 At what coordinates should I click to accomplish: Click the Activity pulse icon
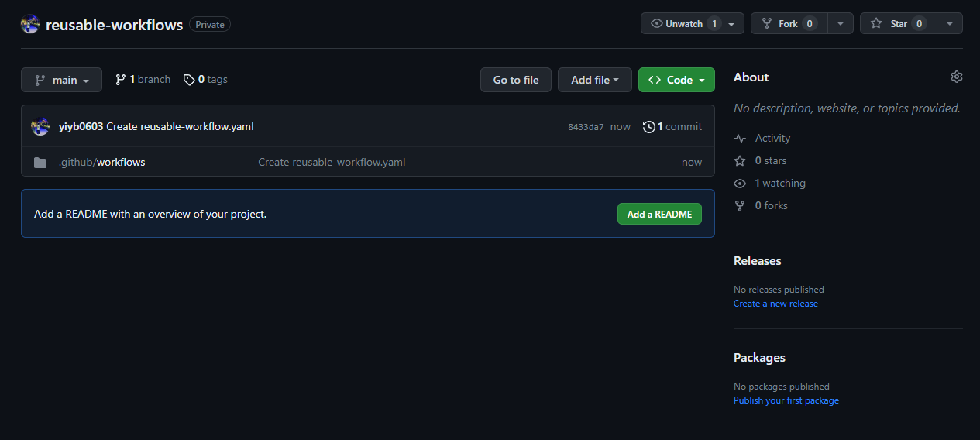pos(740,139)
